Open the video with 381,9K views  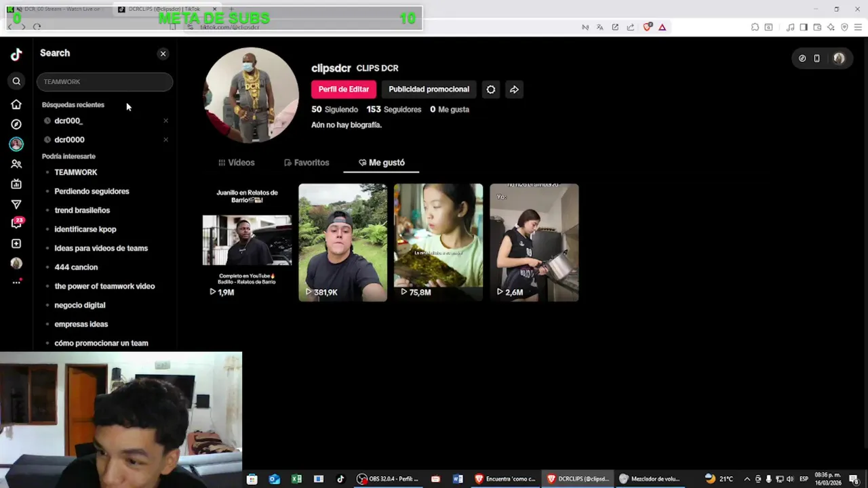tap(342, 243)
